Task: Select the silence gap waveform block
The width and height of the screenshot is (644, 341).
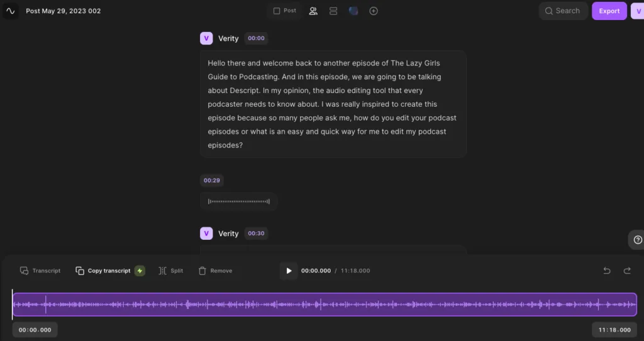Action: point(238,202)
